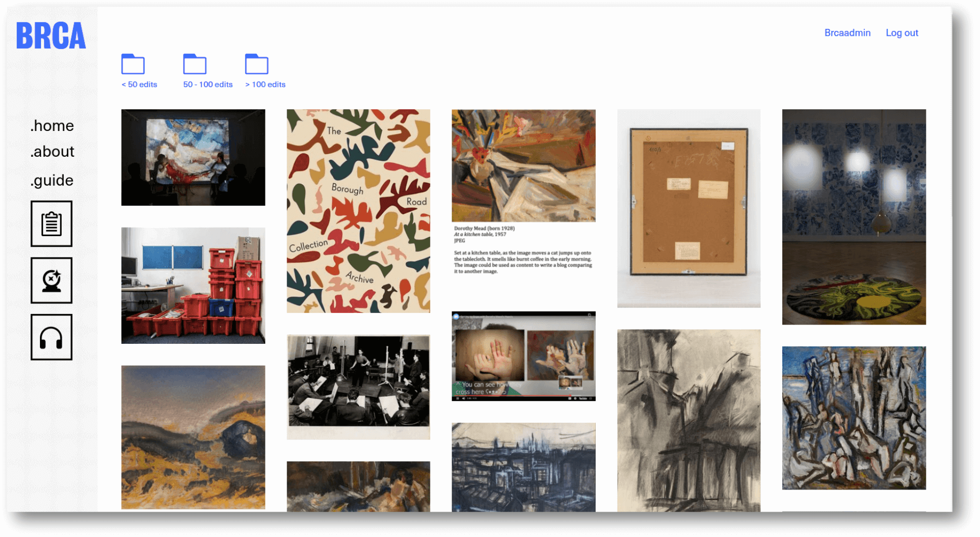Mute the embedded YouTube video

[x=464, y=398]
